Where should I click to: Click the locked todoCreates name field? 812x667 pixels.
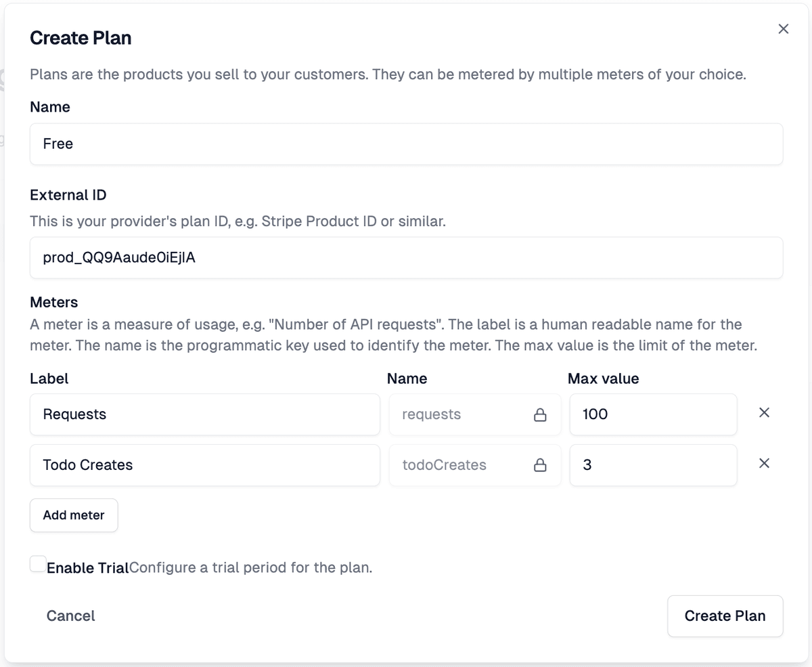coord(460,465)
